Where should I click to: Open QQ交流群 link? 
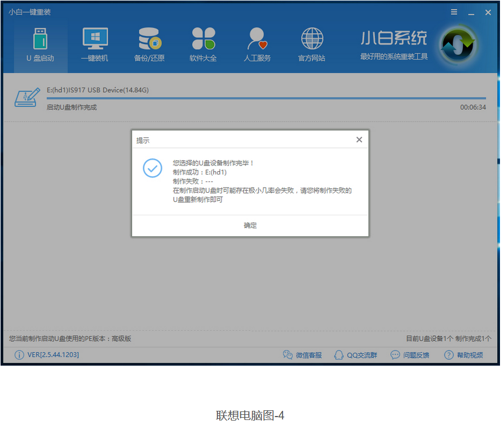(356, 355)
